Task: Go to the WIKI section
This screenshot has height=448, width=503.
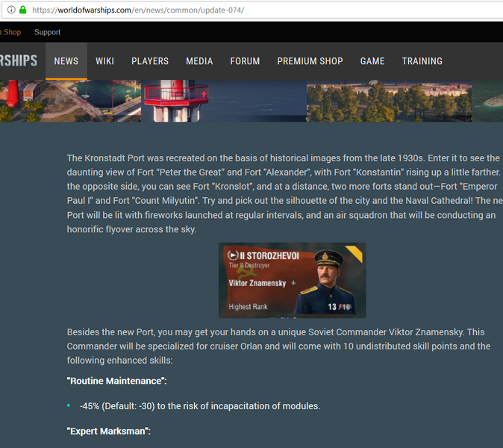Action: 105,61
